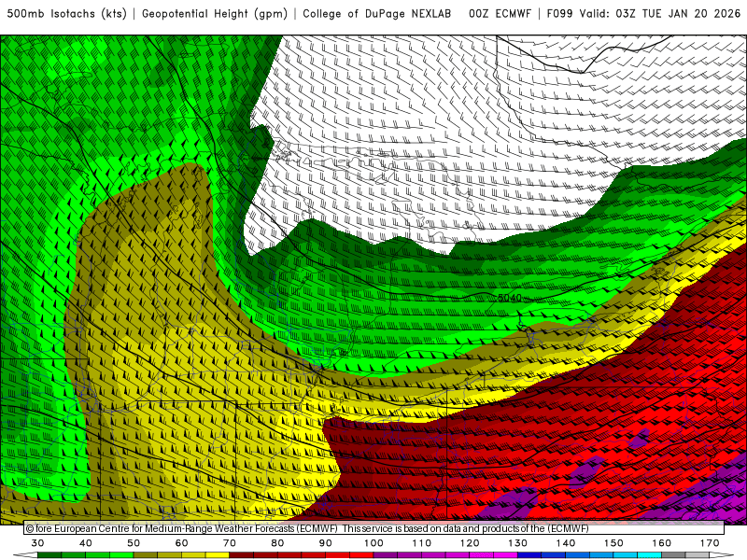Image resolution: width=747 pixels, height=560 pixels.
Task: Click the 'F099' forecast hour text
Action: 559,14
